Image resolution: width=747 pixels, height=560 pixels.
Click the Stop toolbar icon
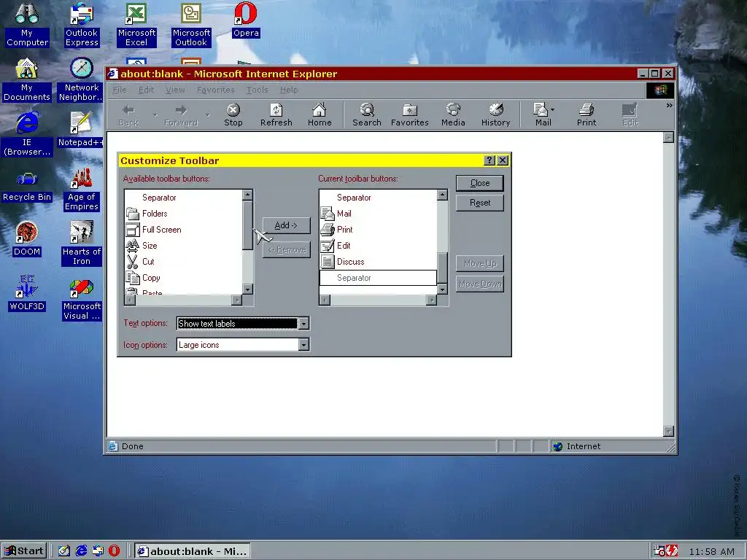tap(233, 114)
